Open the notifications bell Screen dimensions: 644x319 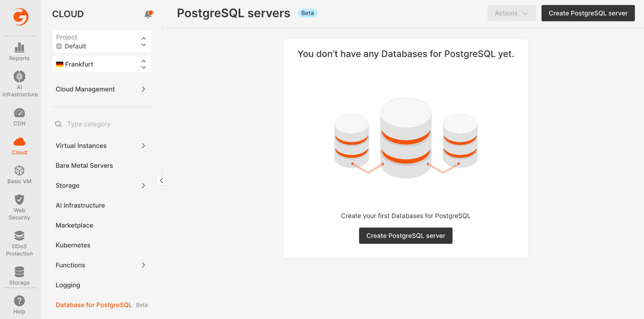[x=148, y=14]
